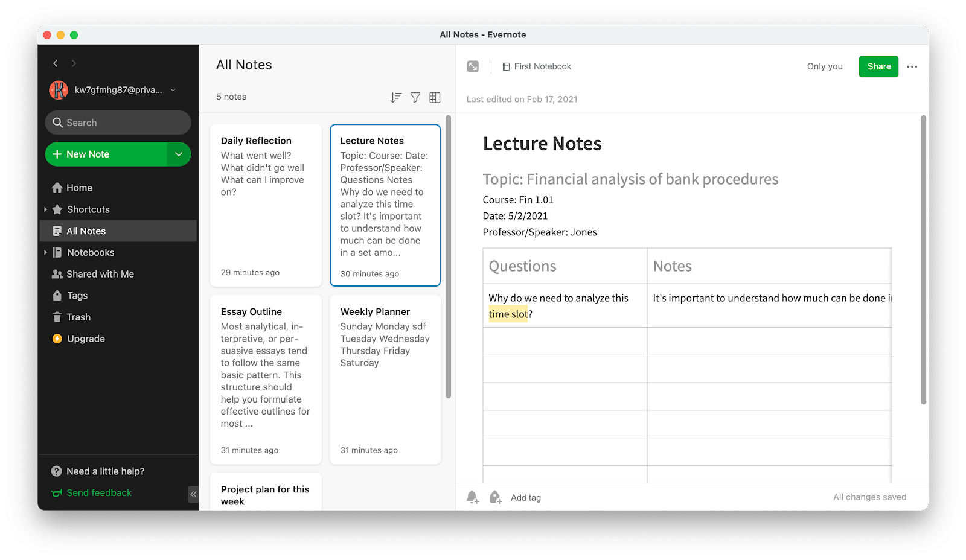The image size is (966, 560).
Task: Add a reminder with the bell icon
Action: click(473, 497)
